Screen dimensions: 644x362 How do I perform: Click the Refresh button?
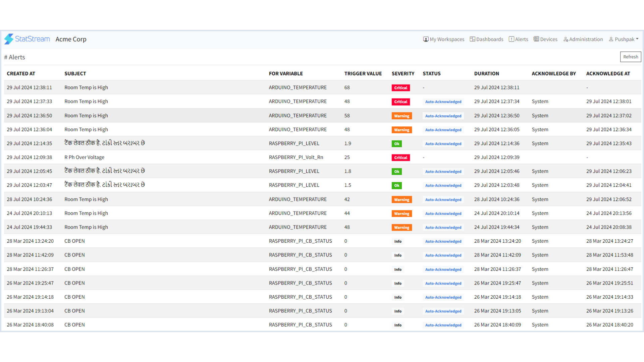[x=630, y=57]
